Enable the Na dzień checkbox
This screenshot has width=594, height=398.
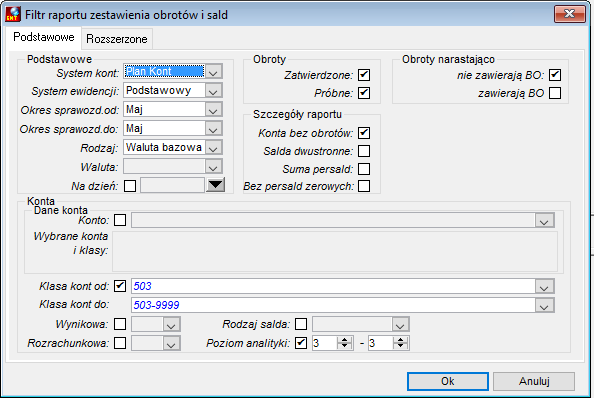click(x=130, y=186)
